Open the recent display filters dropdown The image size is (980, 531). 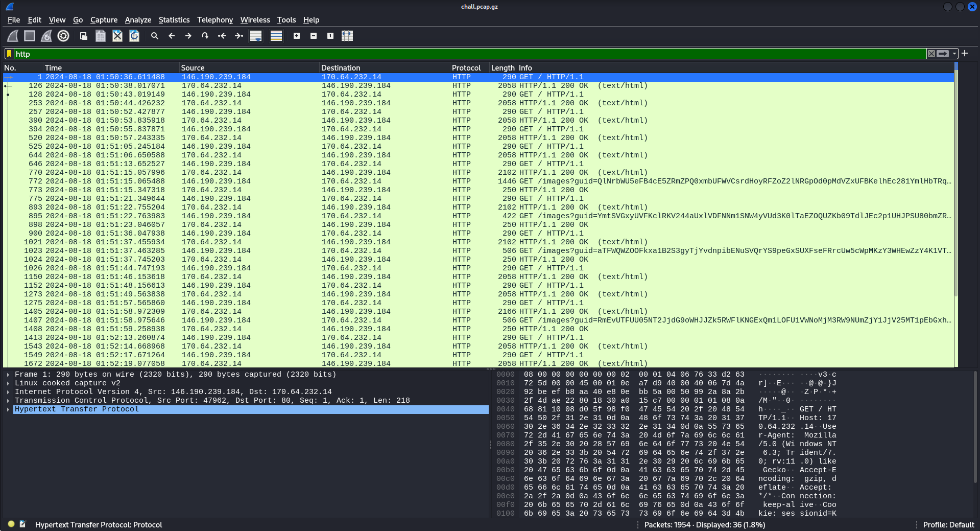[954, 54]
